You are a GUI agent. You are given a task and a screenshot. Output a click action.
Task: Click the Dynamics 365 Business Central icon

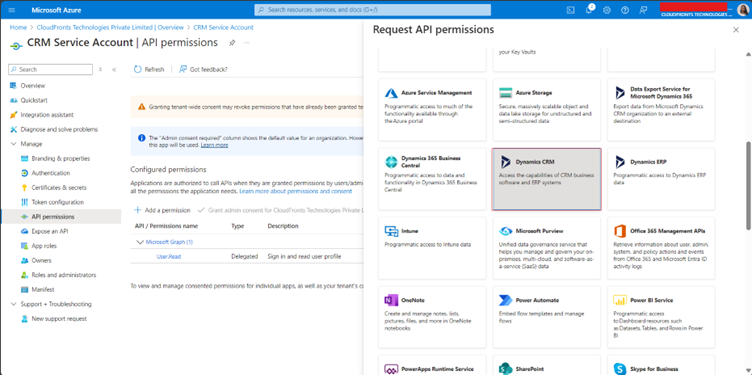(x=391, y=162)
